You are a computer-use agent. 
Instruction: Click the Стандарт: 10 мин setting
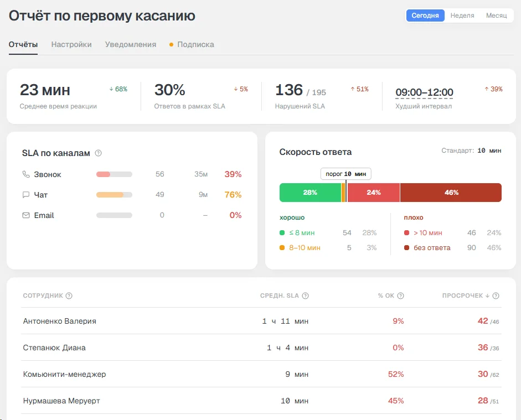[471, 151]
